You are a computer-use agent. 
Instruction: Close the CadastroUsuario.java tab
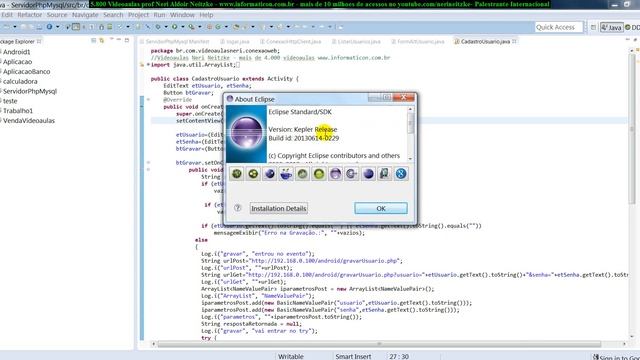[514, 41]
